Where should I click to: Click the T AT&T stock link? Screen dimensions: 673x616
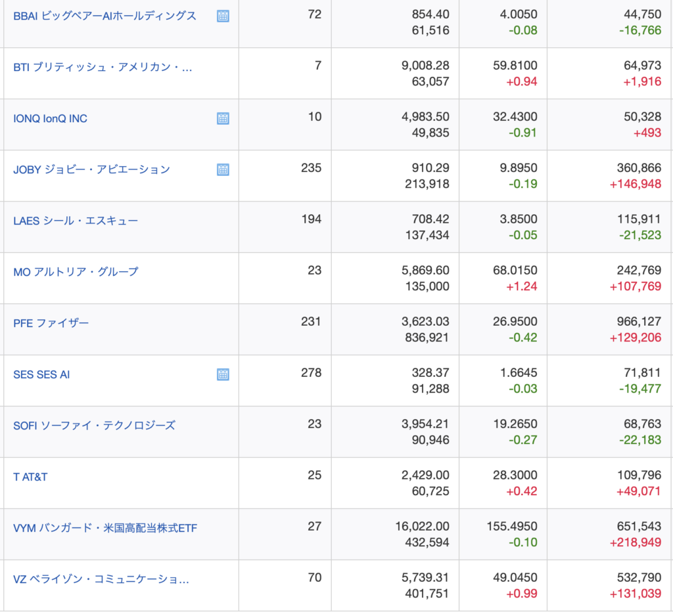30,477
